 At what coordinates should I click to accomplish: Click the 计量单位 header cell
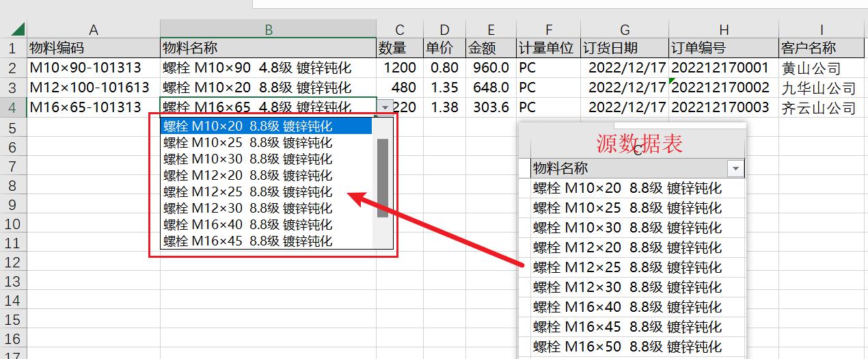(x=549, y=48)
